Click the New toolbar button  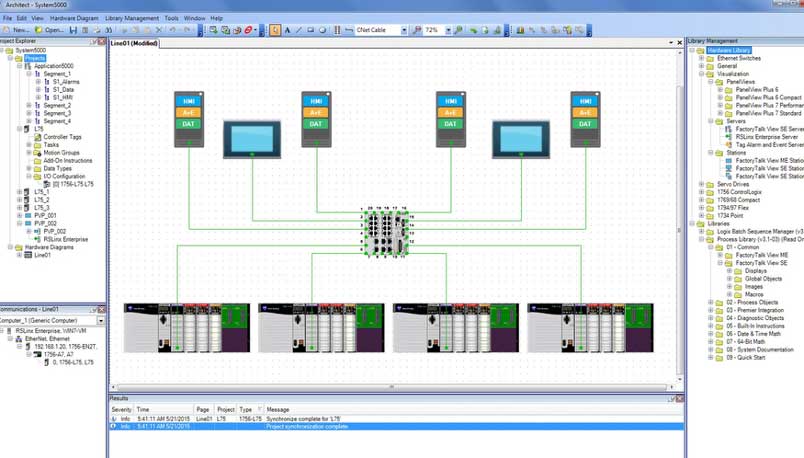(16, 30)
